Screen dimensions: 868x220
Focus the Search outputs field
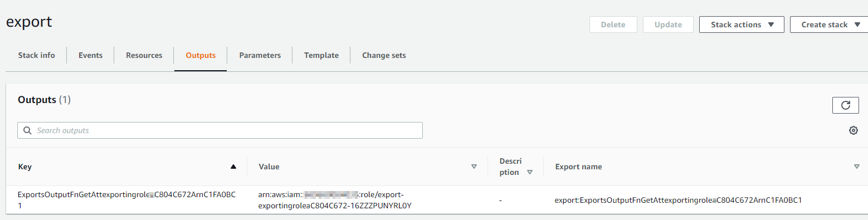[x=220, y=130]
